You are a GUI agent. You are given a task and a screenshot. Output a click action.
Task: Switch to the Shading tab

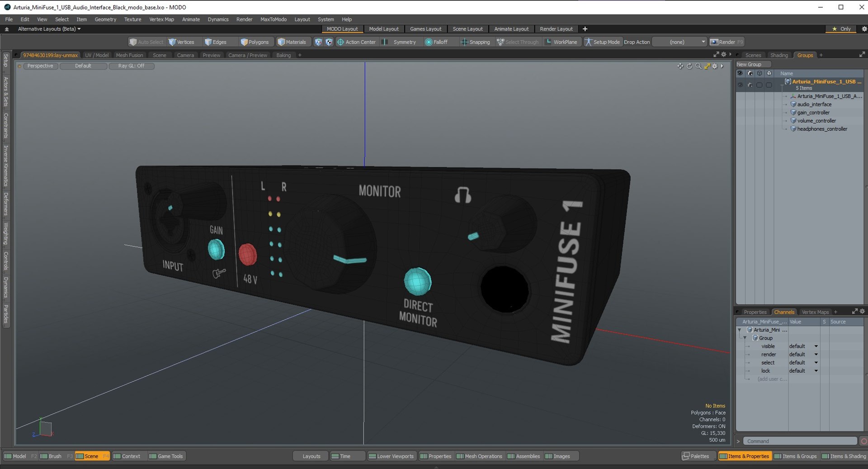point(779,55)
